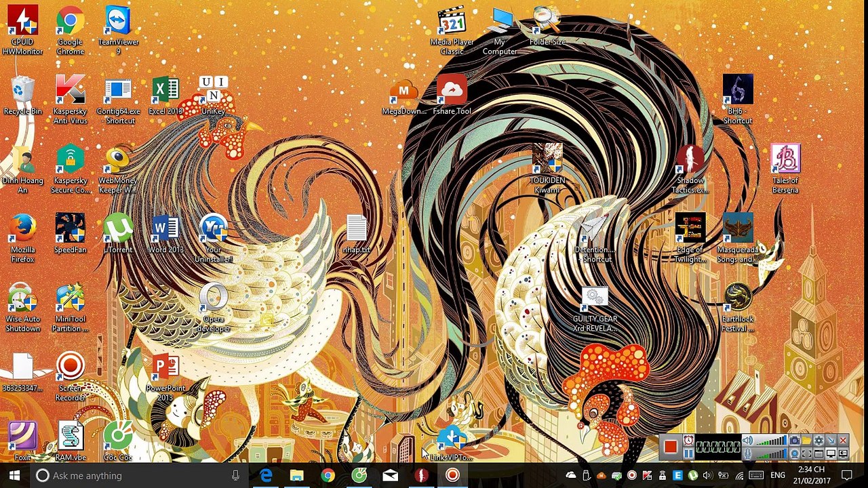This screenshot has width=868, height=488.
Task: Click the Word 2013 desktop icon
Action: pos(165,234)
